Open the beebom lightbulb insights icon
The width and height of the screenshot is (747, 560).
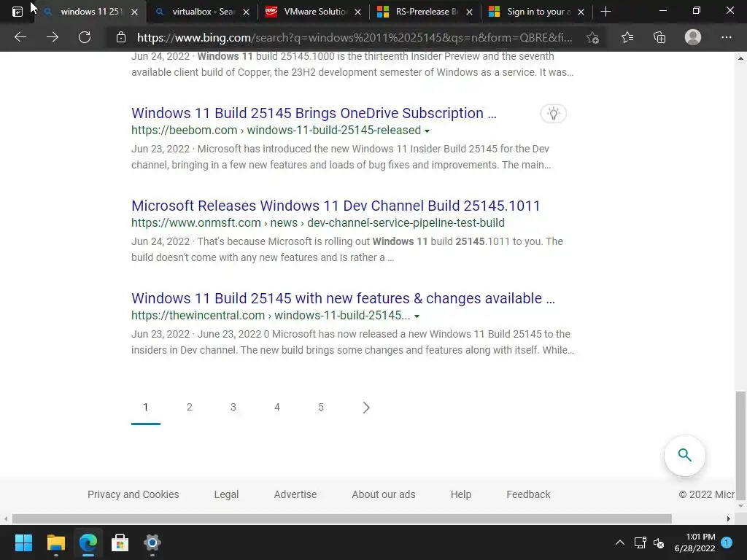point(553,113)
